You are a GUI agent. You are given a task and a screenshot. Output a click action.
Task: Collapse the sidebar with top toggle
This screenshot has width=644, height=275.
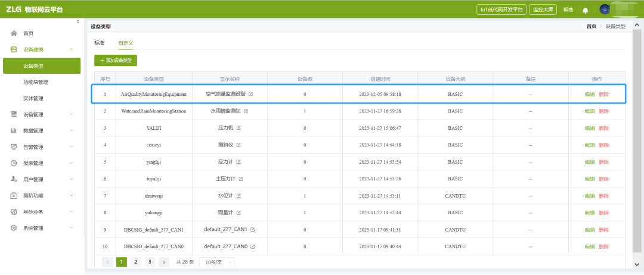pyautogui.click(x=78, y=21)
